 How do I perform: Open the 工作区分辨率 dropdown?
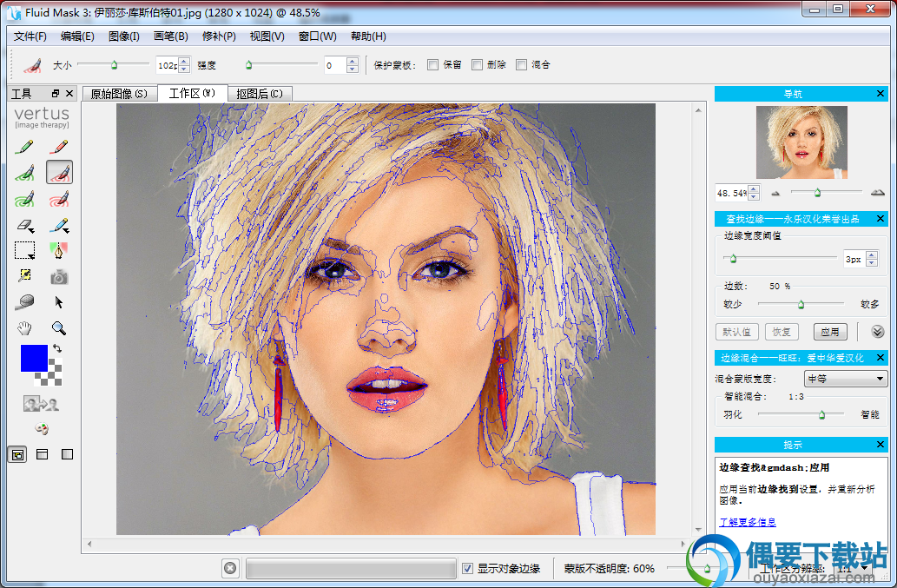tap(853, 568)
